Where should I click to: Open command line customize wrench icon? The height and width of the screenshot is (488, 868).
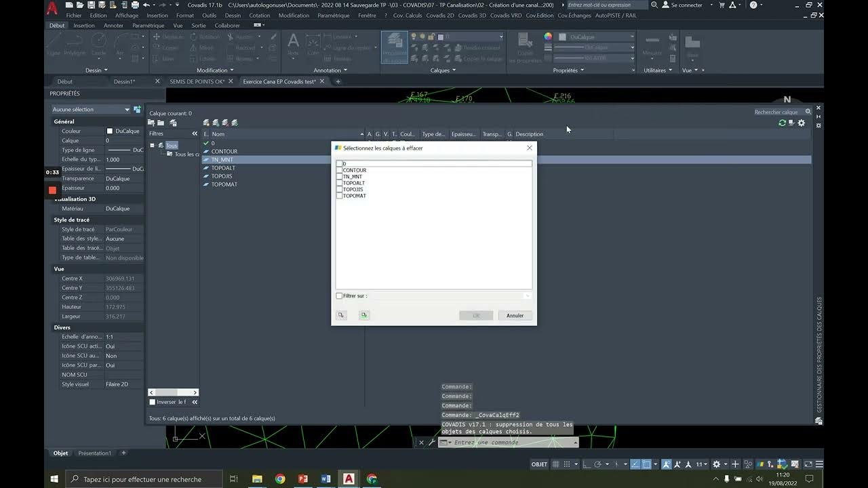tap(431, 443)
